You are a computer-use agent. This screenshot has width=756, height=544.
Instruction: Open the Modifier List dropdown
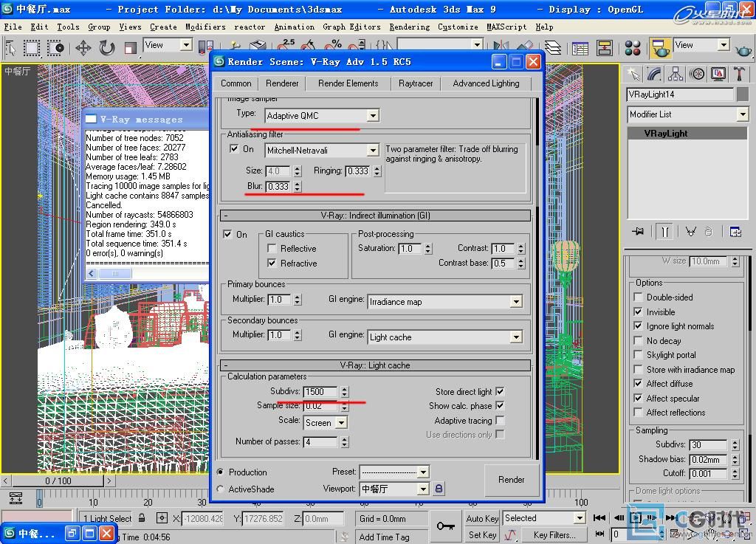pos(742,114)
